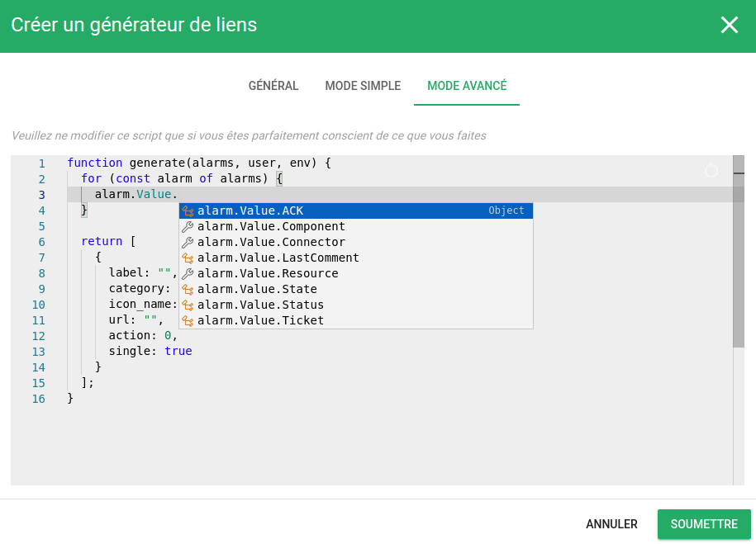Viewport: 756px width, 544px height.
Task: Choose alarm.Value.Connector suggestion
Action: pos(356,242)
